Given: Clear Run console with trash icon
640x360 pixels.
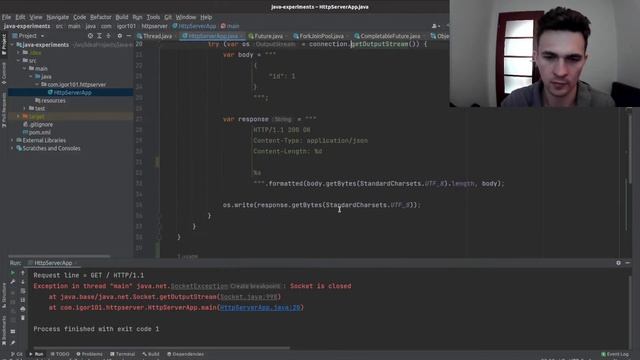Looking at the screenshot, I should (x=22, y=318).
